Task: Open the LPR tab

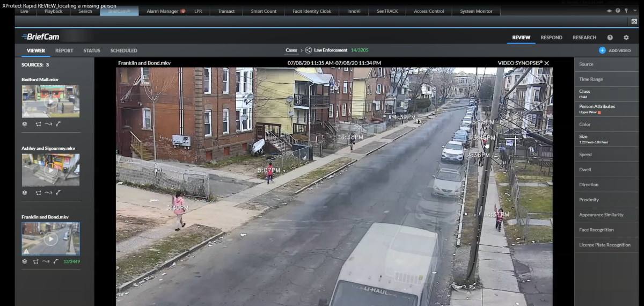Action: pyautogui.click(x=198, y=11)
